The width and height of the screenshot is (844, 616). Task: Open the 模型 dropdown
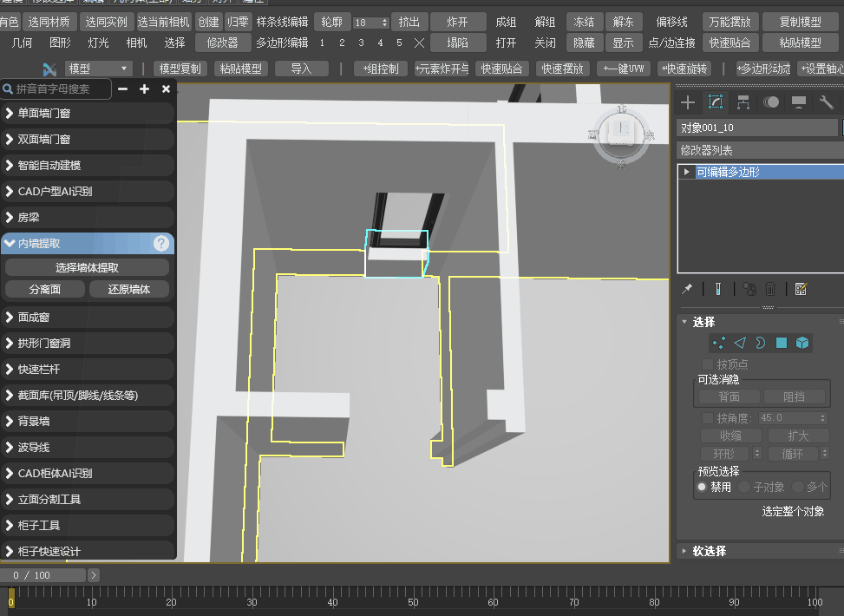pyautogui.click(x=98, y=69)
